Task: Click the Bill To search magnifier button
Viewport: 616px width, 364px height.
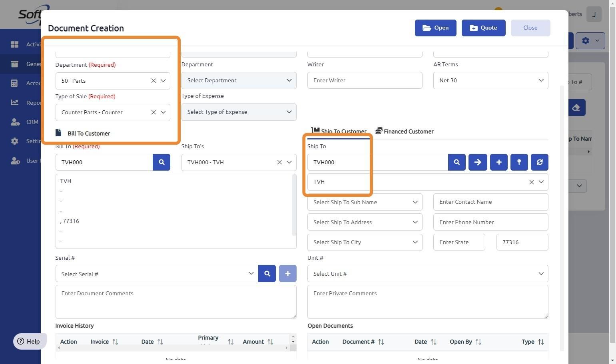Action: point(161,162)
